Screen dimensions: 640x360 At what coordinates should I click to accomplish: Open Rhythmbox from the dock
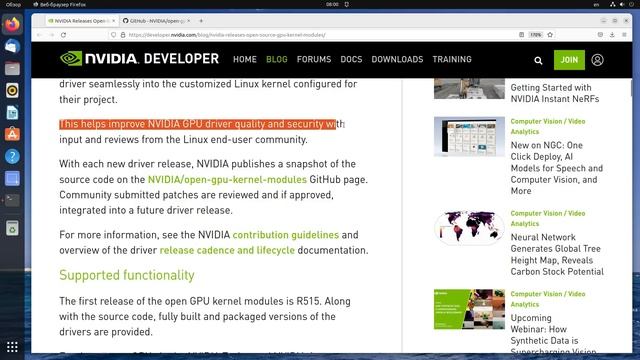click(x=12, y=91)
